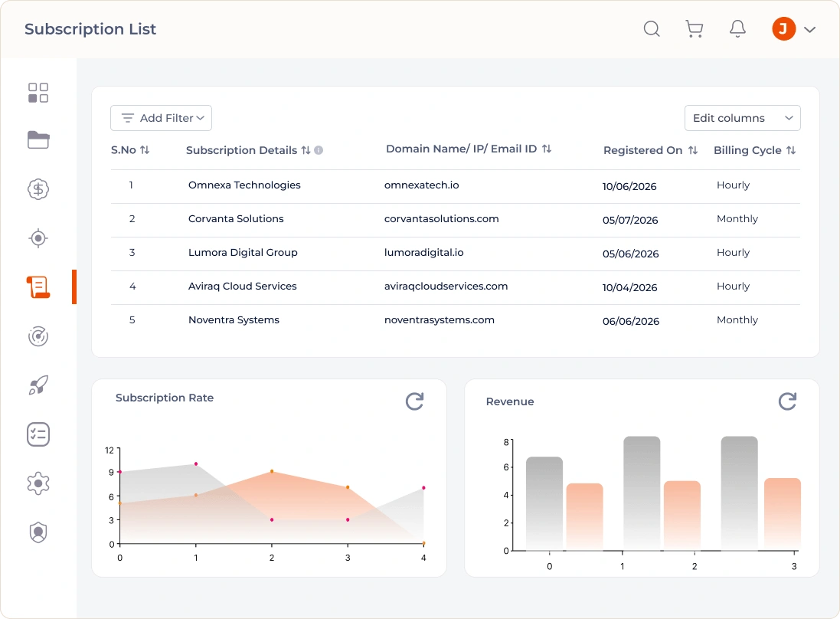Viewport: 840px width, 619px height.
Task: Open the rocket launch sidebar icon
Action: point(38,385)
